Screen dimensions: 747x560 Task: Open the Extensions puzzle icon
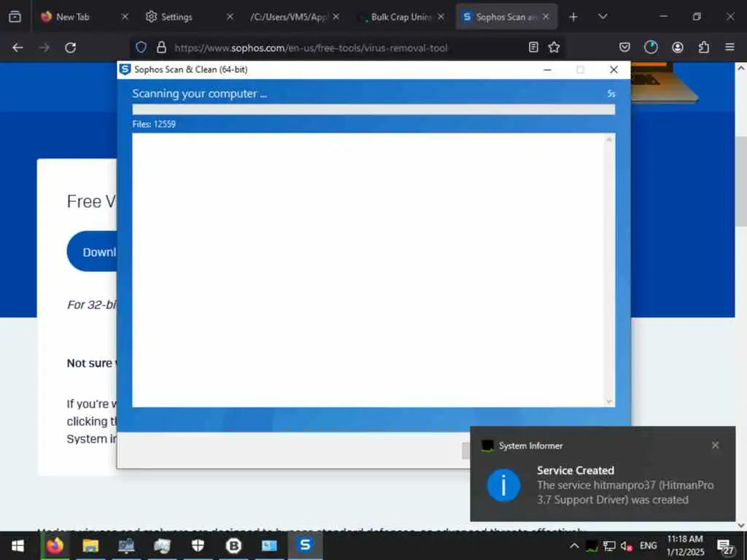[704, 47]
